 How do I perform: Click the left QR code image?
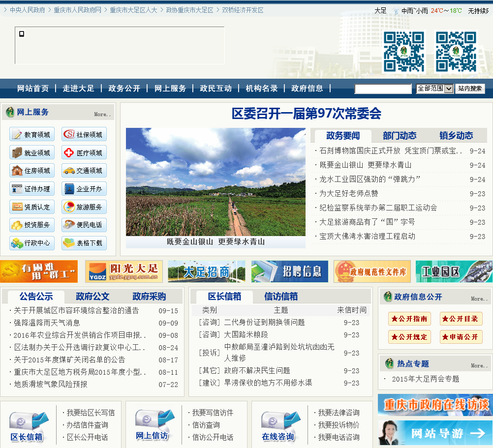pos(404,52)
